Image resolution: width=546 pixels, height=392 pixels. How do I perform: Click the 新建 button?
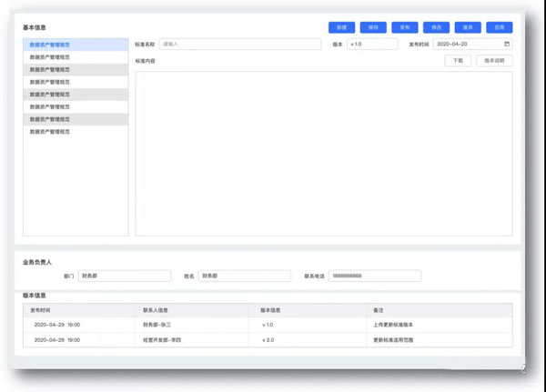341,27
